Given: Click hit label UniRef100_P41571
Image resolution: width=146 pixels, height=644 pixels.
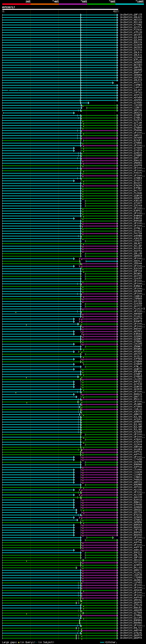Looking at the screenshot, I should 131,120.
